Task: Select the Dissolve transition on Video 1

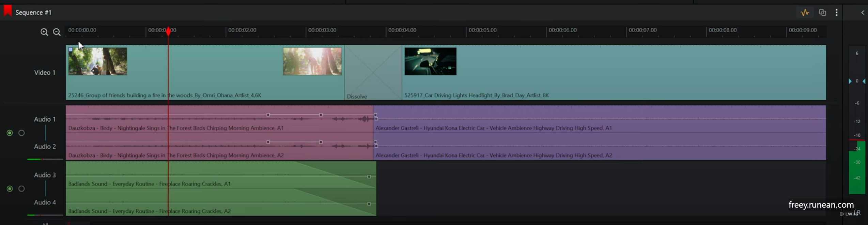Action: 373,73
